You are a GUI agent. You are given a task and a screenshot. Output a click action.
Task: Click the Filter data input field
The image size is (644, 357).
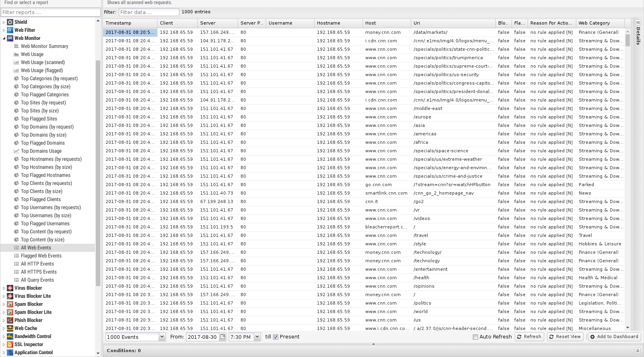[x=149, y=12]
